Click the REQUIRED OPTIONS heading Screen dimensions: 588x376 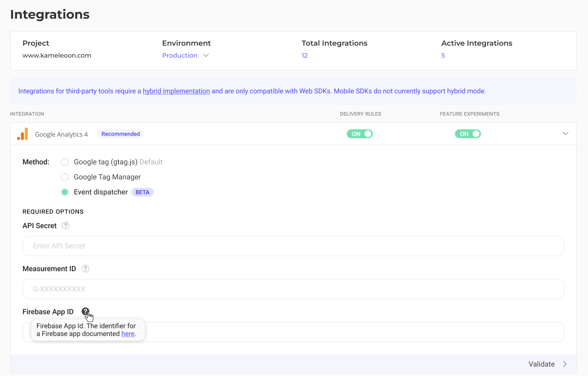(53, 211)
